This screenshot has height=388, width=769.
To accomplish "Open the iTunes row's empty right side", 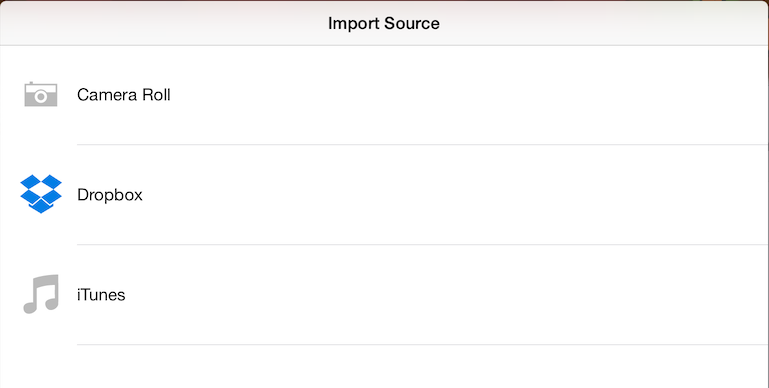I will pos(446,295).
